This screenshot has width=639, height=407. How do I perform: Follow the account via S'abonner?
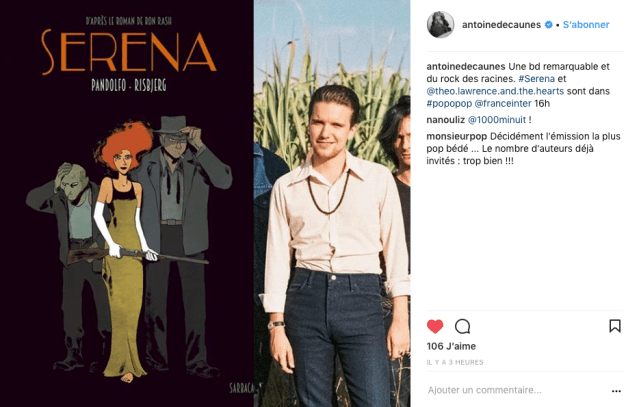click(586, 25)
